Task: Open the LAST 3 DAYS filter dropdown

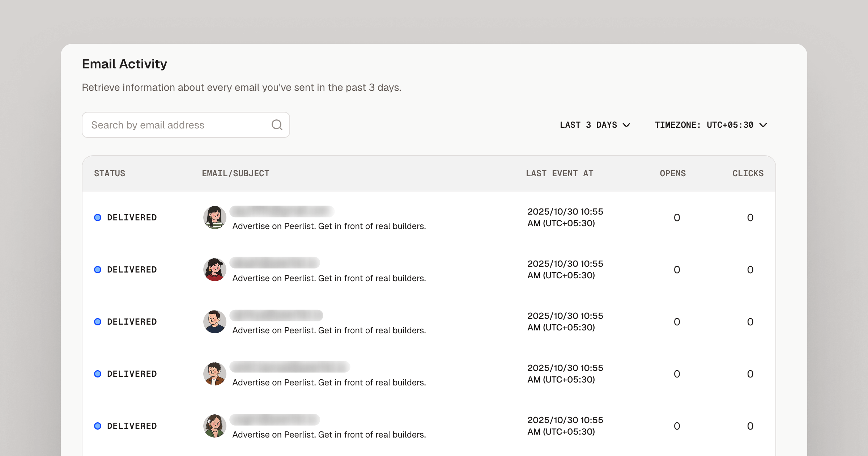Action: point(595,125)
